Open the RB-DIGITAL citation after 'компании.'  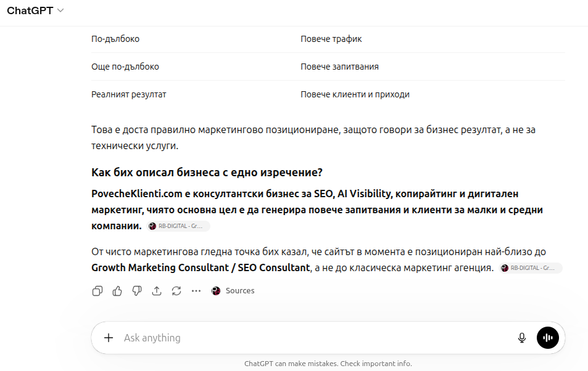178,226
